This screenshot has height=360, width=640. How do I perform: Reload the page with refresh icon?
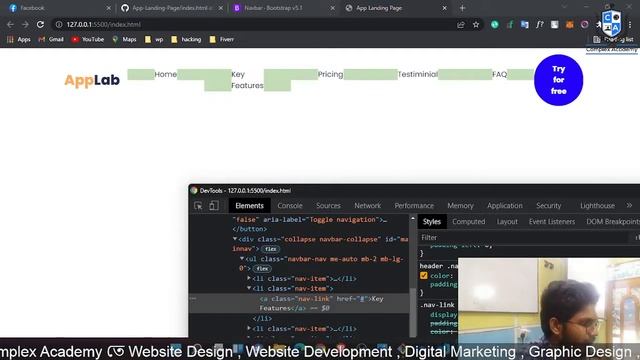click(40, 24)
